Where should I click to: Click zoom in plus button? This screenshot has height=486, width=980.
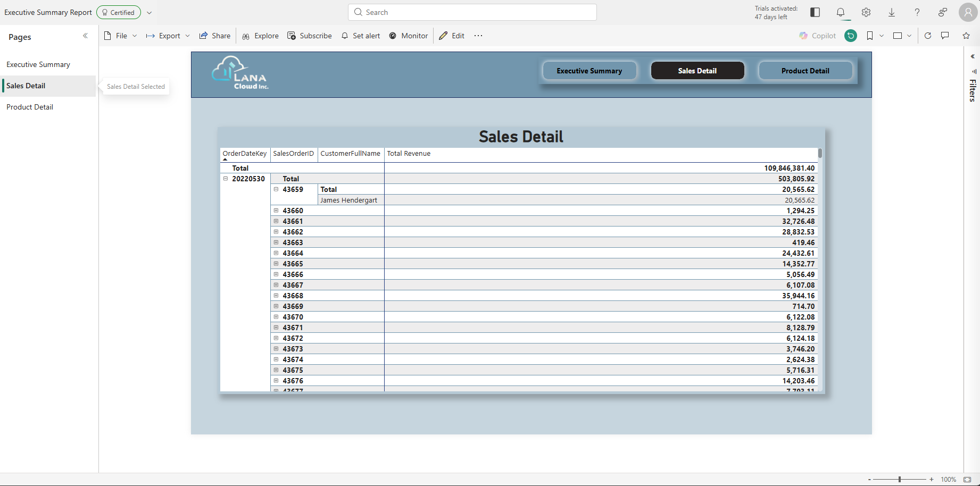(x=932, y=480)
